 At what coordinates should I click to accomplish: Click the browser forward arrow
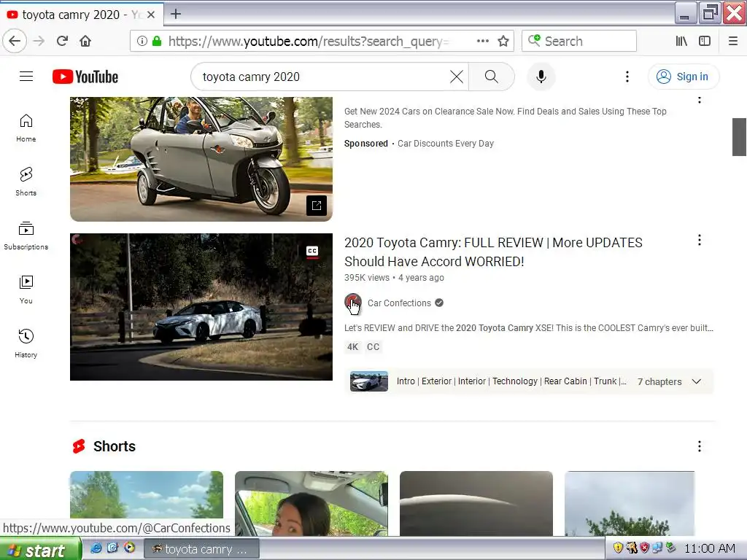(39, 41)
